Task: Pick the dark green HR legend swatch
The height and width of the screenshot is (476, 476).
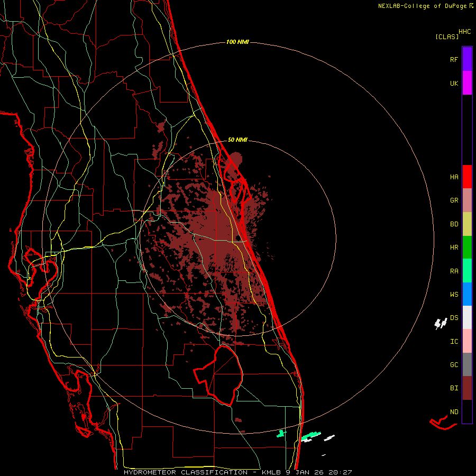Action: point(467,248)
